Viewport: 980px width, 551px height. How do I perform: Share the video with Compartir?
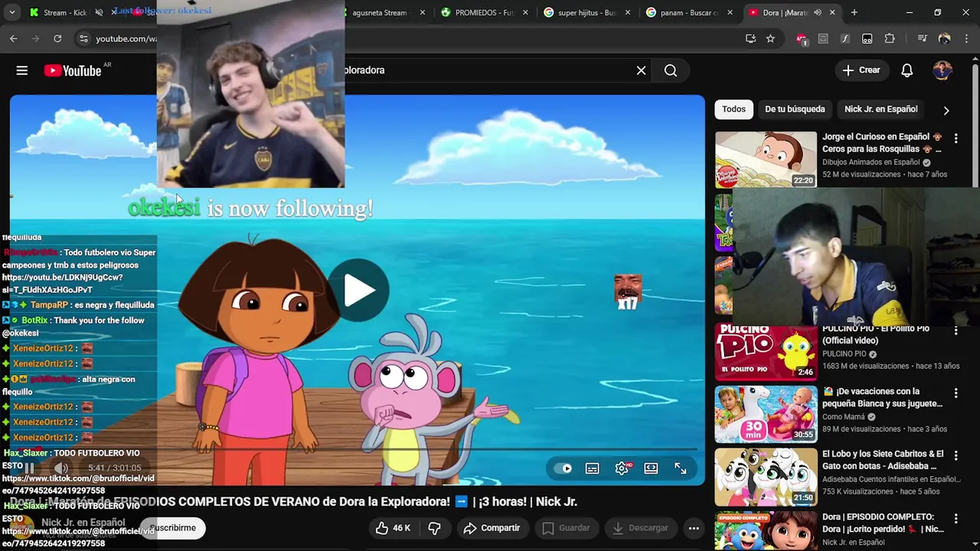[492, 528]
